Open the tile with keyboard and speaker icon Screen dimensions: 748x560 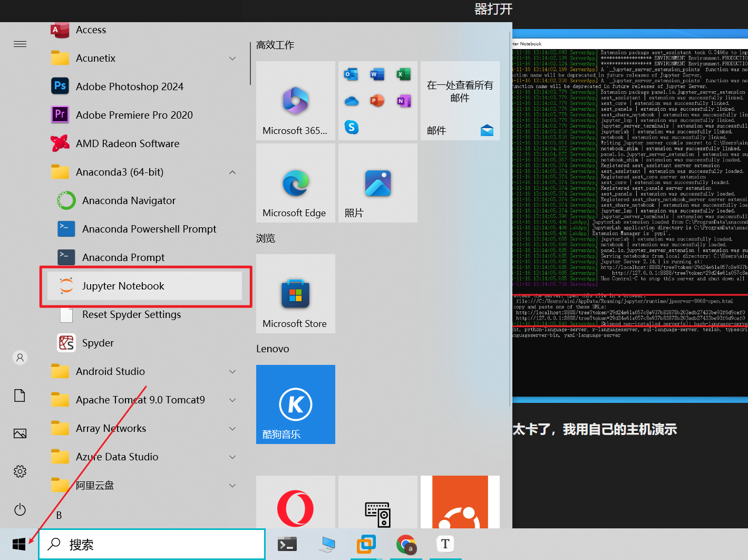[x=378, y=502]
